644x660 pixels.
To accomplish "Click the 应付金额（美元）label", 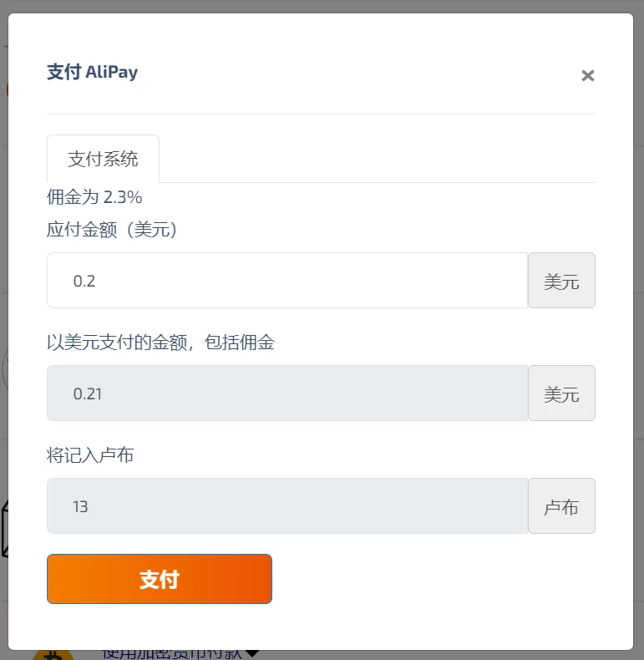I will 112,230.
